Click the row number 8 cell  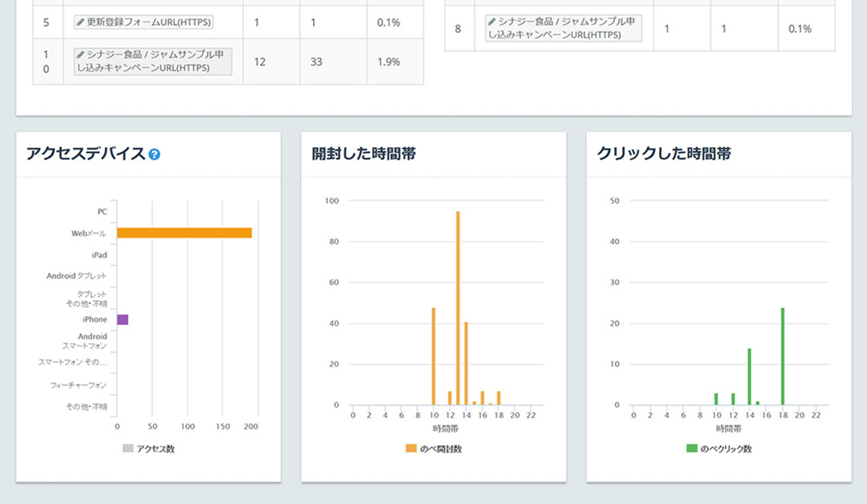[458, 28]
